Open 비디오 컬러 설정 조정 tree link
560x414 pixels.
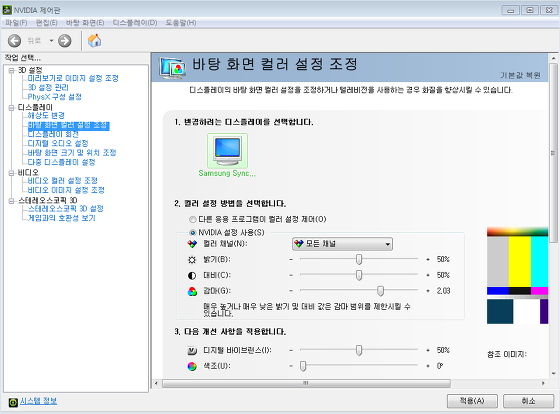62,181
